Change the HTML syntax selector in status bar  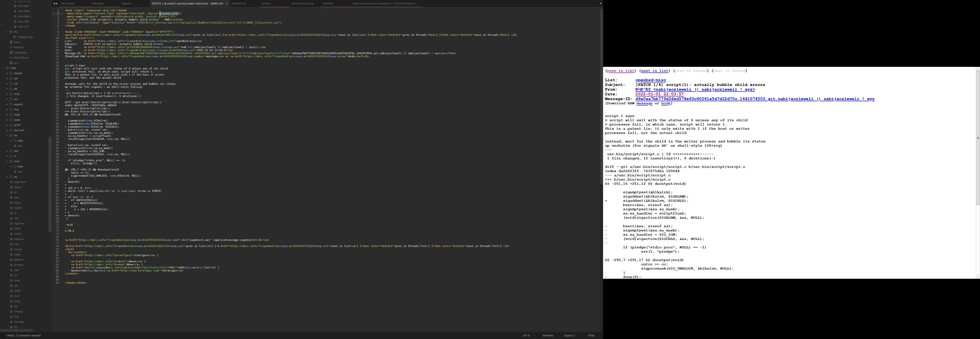click(591, 336)
